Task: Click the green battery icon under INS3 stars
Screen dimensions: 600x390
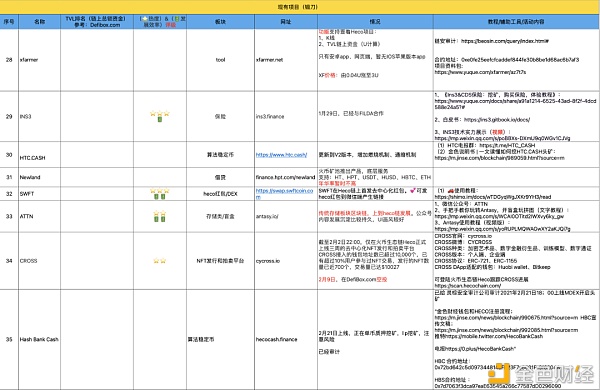Action: [x=160, y=119]
